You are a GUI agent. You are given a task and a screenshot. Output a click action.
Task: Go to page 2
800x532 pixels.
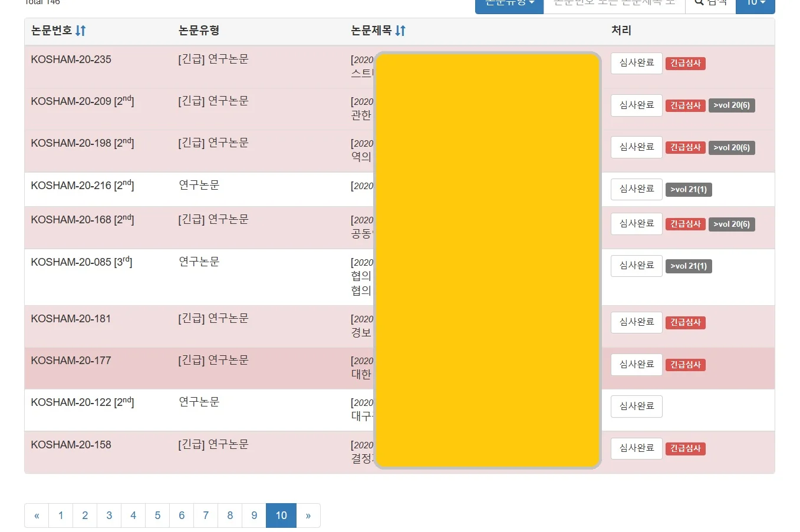(x=85, y=516)
